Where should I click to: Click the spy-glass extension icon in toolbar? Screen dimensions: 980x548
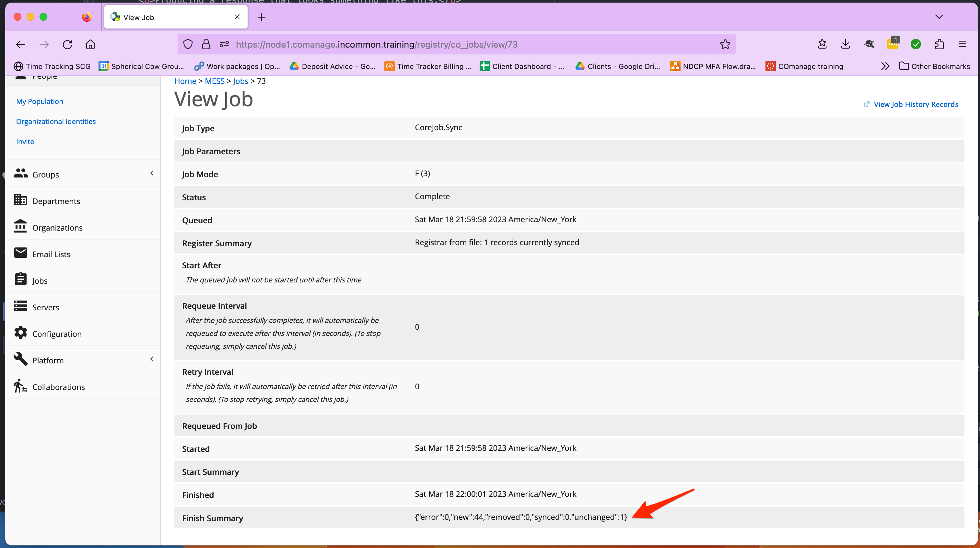(869, 44)
